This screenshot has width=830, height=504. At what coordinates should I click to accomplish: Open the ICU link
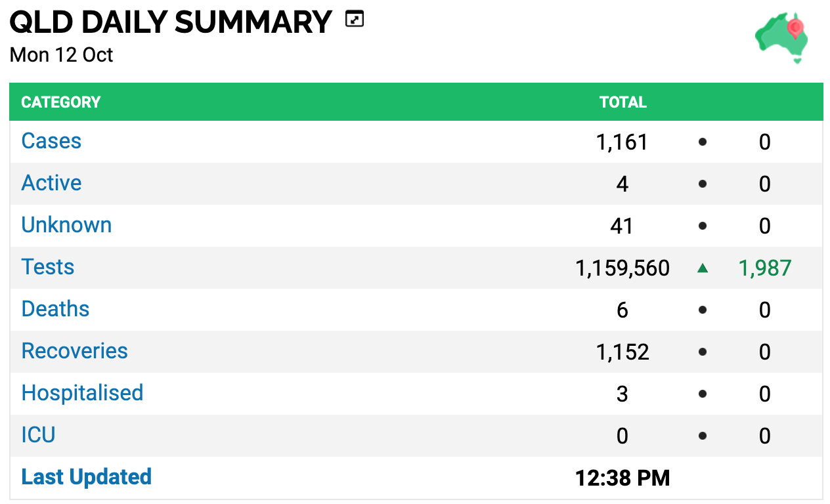click(x=38, y=435)
